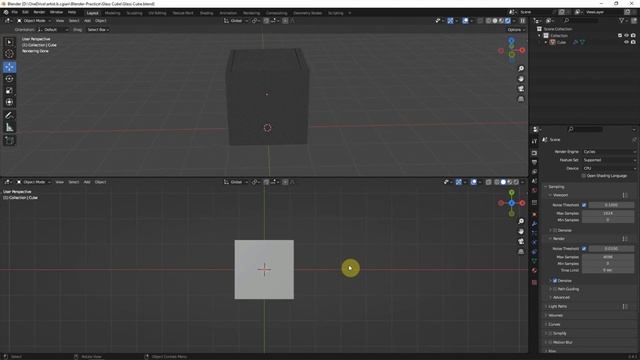Collapse the Sampling panel
Viewport: 640px width, 360px height.
click(556, 187)
